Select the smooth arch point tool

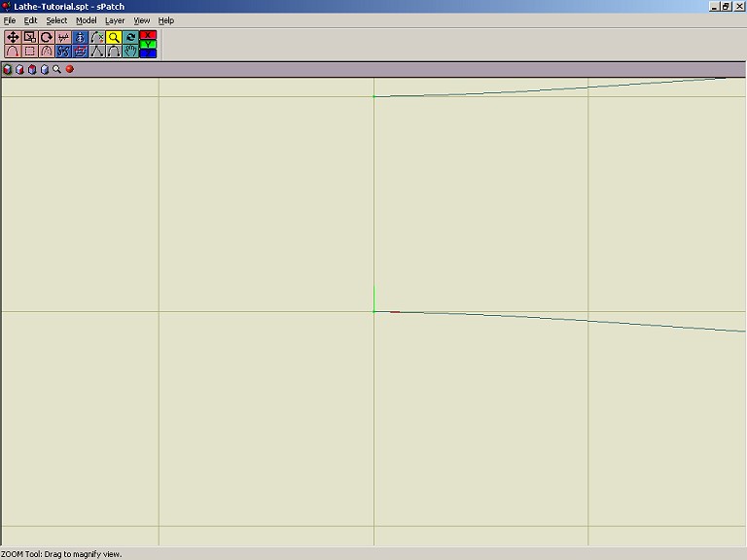tap(114, 51)
